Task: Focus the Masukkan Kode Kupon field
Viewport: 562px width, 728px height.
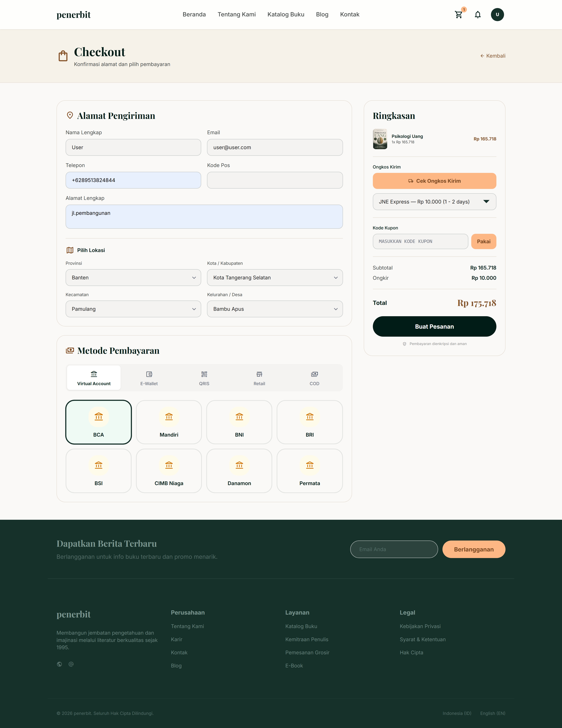Action: tap(420, 241)
